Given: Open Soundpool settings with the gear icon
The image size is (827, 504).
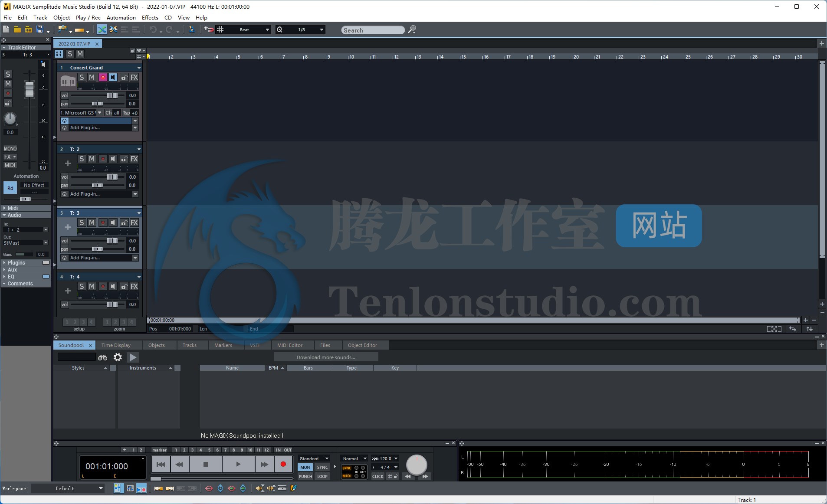Looking at the screenshot, I should pyautogui.click(x=118, y=357).
